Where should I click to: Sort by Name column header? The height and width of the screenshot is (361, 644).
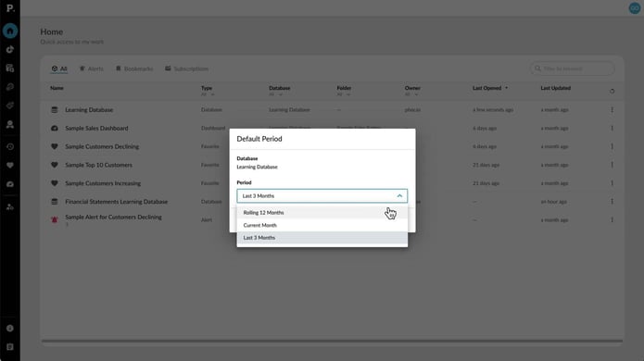(x=57, y=88)
